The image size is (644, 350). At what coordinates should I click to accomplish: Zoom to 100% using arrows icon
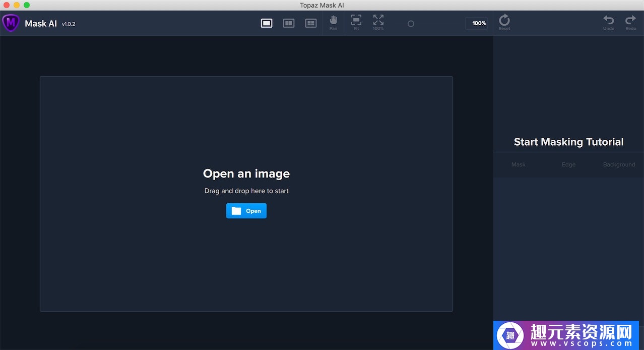[378, 22]
